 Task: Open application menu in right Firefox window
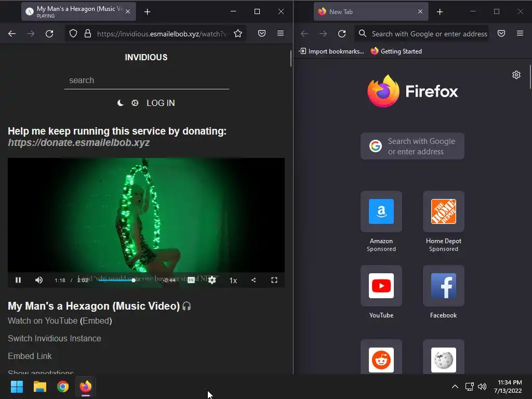point(520,33)
